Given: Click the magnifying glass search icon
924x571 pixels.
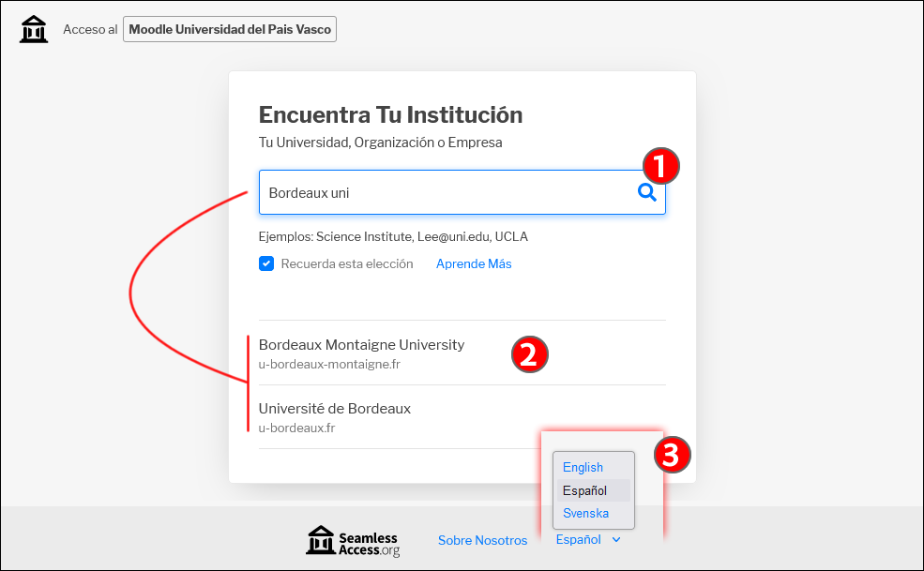Looking at the screenshot, I should [x=646, y=192].
